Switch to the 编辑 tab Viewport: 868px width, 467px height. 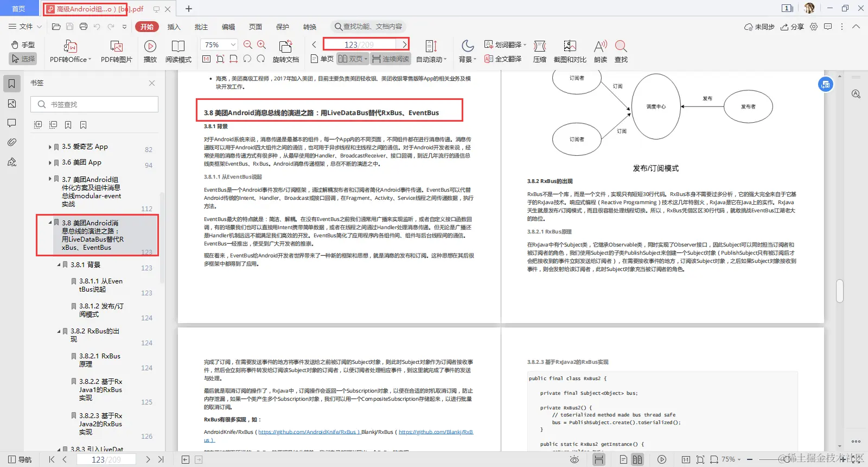point(228,27)
